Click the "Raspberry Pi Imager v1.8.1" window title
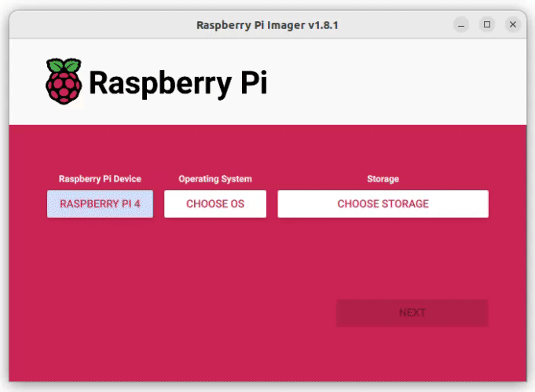Screen dimensions: 535x392 (267, 25)
